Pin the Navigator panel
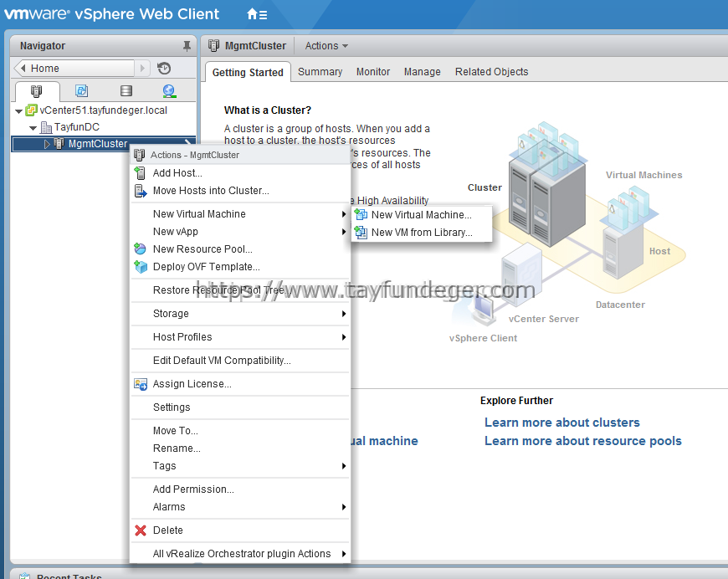This screenshot has height=579, width=728. pos(187,46)
